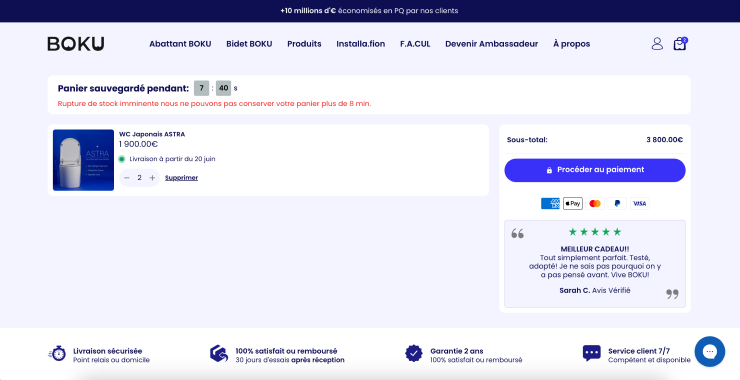Click 'Livraison à partir du 20 juin' text
The image size is (740, 380).
point(172,159)
